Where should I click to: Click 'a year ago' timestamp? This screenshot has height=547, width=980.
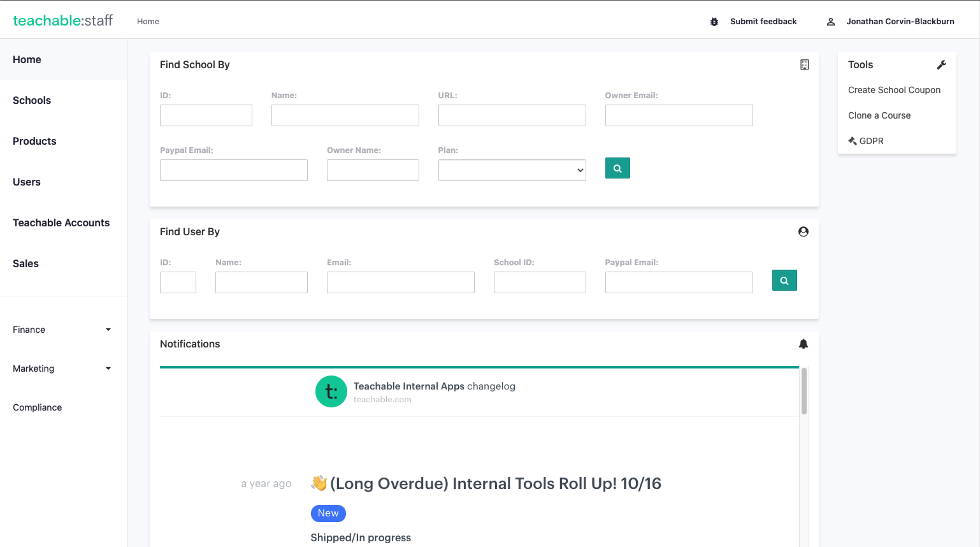[266, 483]
